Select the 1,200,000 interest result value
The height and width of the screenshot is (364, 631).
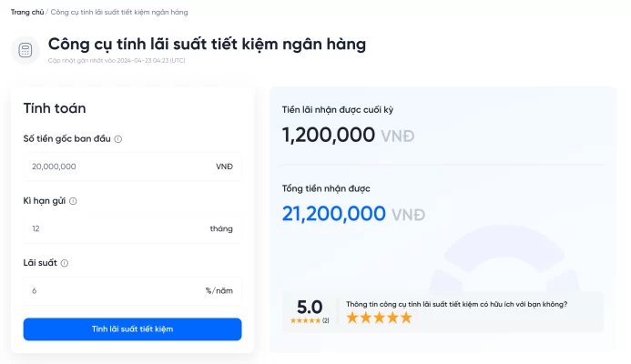tap(329, 135)
